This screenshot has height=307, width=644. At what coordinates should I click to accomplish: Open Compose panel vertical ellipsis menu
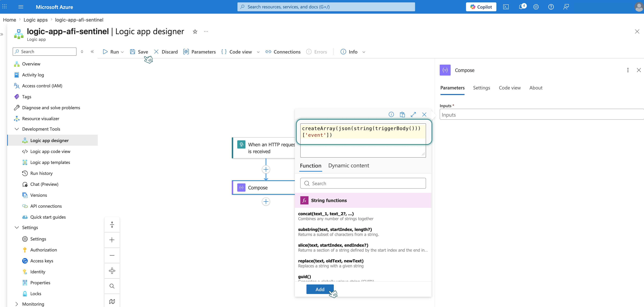[628, 70]
